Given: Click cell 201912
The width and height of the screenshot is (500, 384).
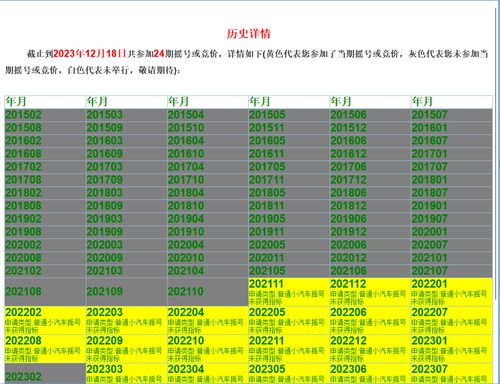Looking at the screenshot, I should coord(370,232).
